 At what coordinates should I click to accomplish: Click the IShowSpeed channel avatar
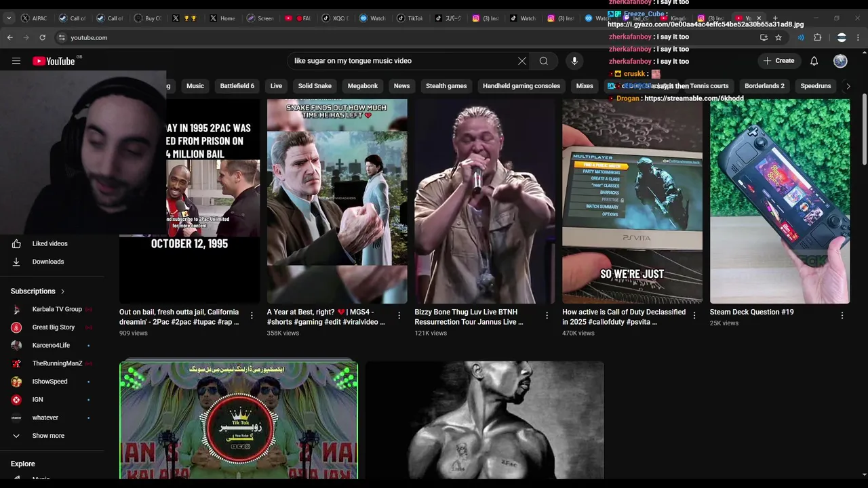(16, 382)
